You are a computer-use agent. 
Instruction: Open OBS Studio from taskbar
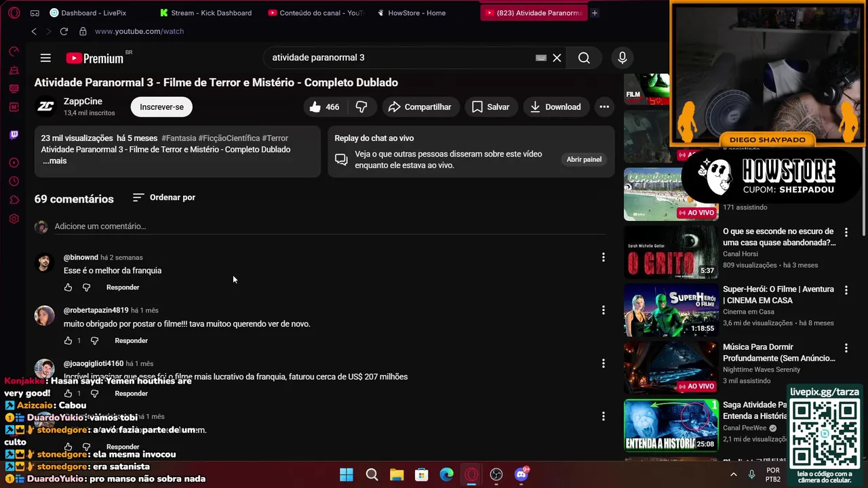coord(496,474)
